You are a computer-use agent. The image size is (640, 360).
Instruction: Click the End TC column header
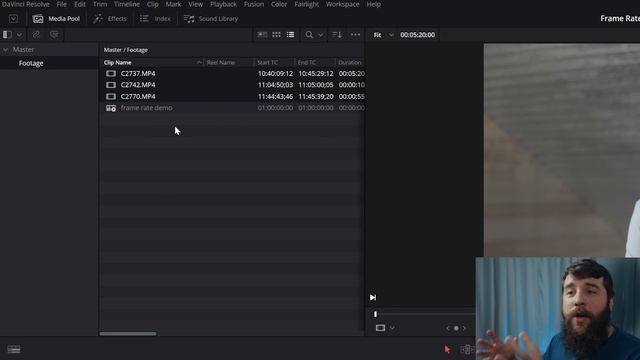(x=307, y=62)
